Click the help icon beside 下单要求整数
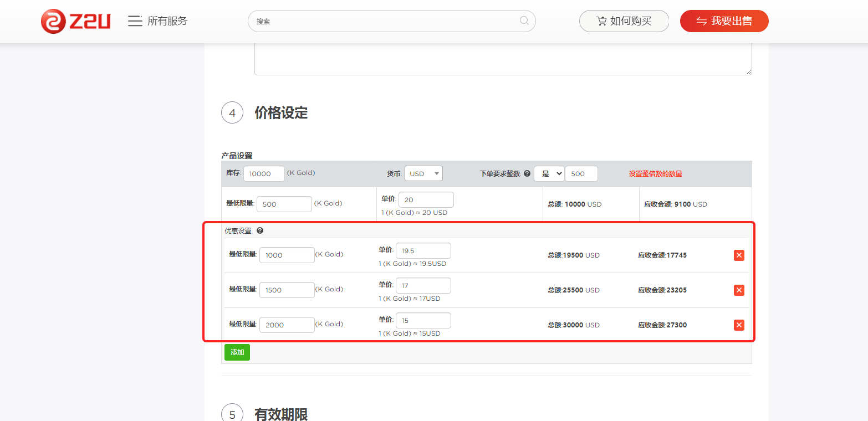Image resolution: width=868 pixels, height=421 pixels. (x=527, y=173)
